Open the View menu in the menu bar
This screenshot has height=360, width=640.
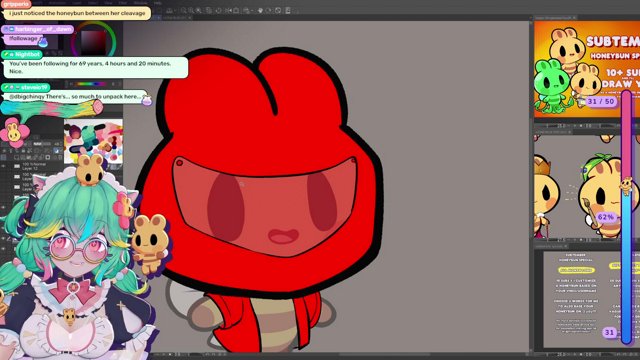tap(108, 3)
